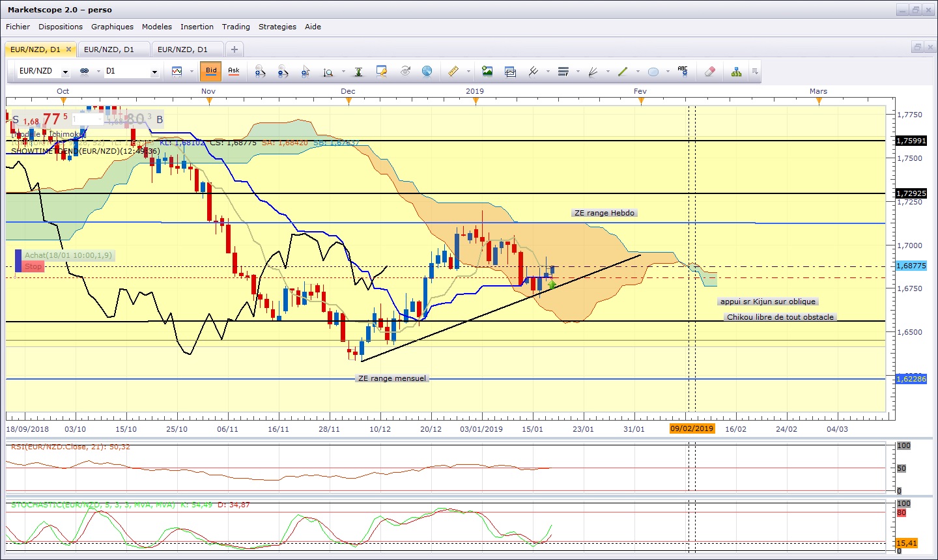The image size is (938, 560).
Task: Click the vertical scale zoom icon
Action: tap(328, 72)
